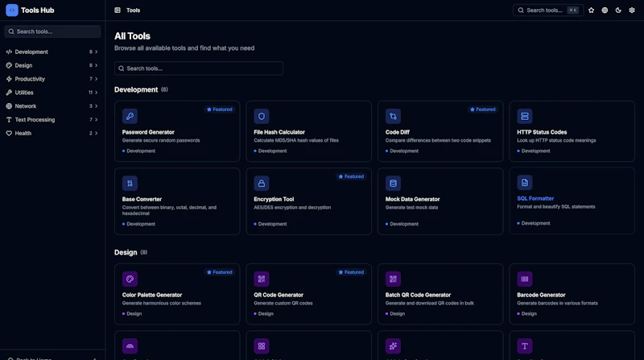Click the purple T icon in bottom row
644x360 pixels.
click(x=525, y=346)
